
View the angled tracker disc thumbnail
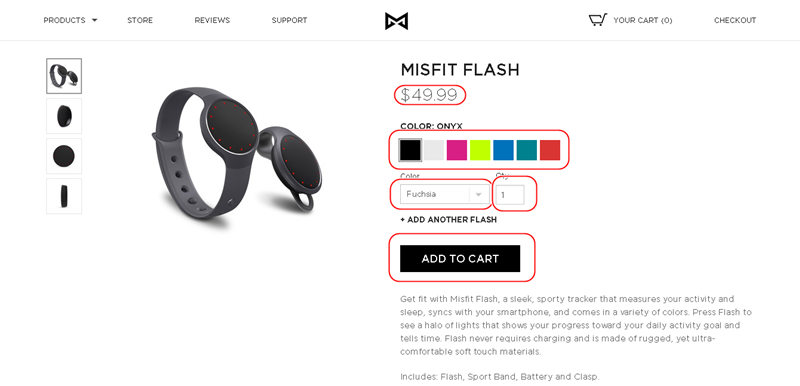point(64,116)
